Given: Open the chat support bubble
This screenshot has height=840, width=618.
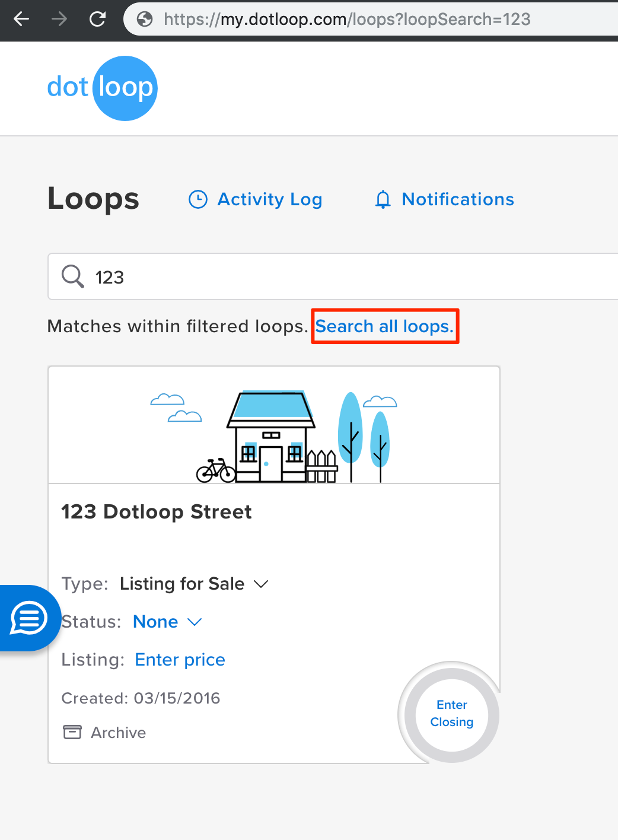Looking at the screenshot, I should (x=28, y=619).
